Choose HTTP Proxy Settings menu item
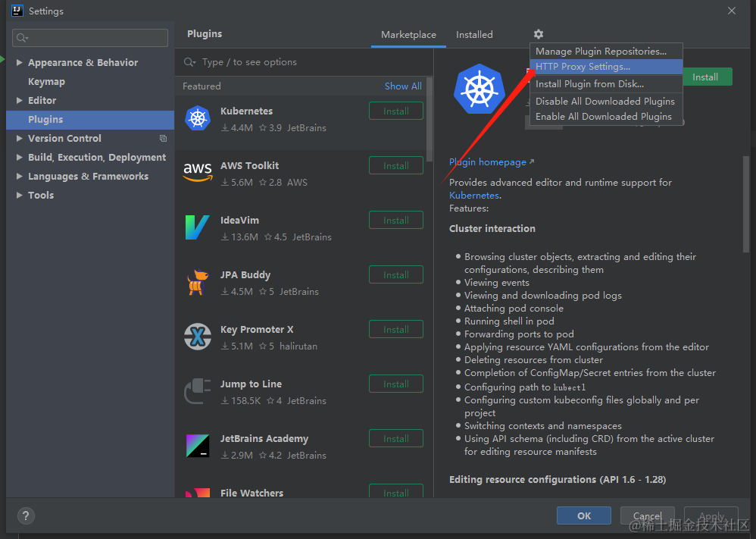Viewport: 756px width, 539px height. 606,67
